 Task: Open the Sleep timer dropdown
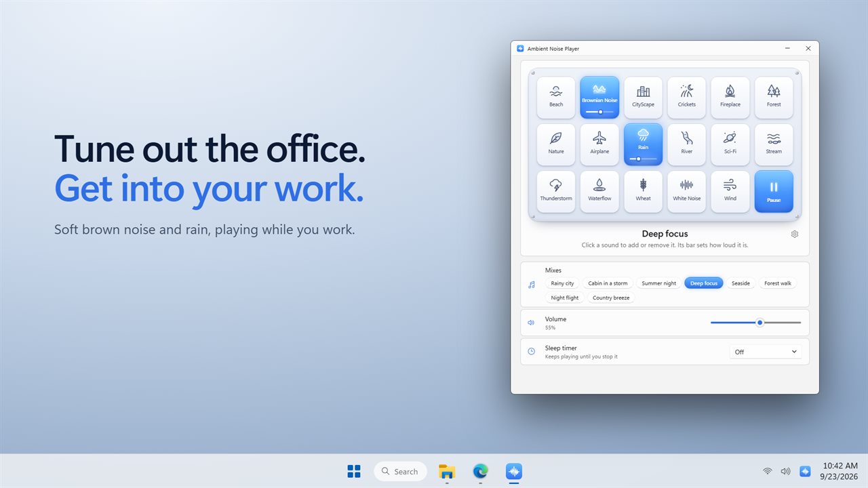[766, 352]
